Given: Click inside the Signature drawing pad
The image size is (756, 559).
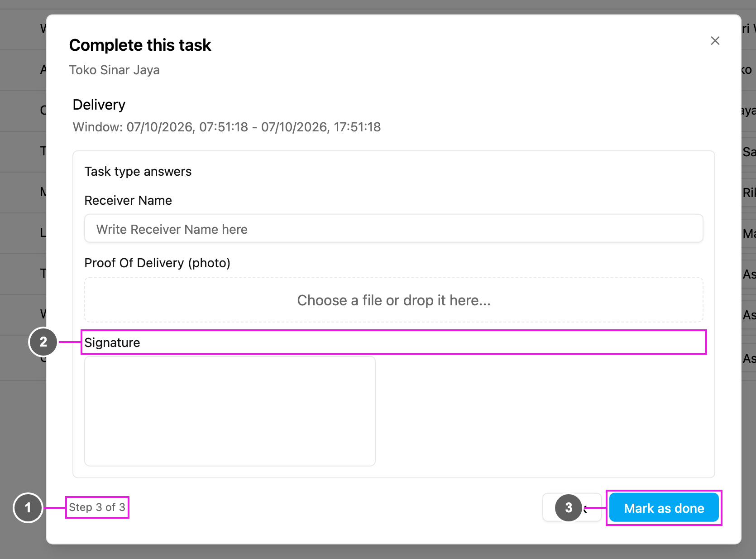Looking at the screenshot, I should tap(230, 411).
